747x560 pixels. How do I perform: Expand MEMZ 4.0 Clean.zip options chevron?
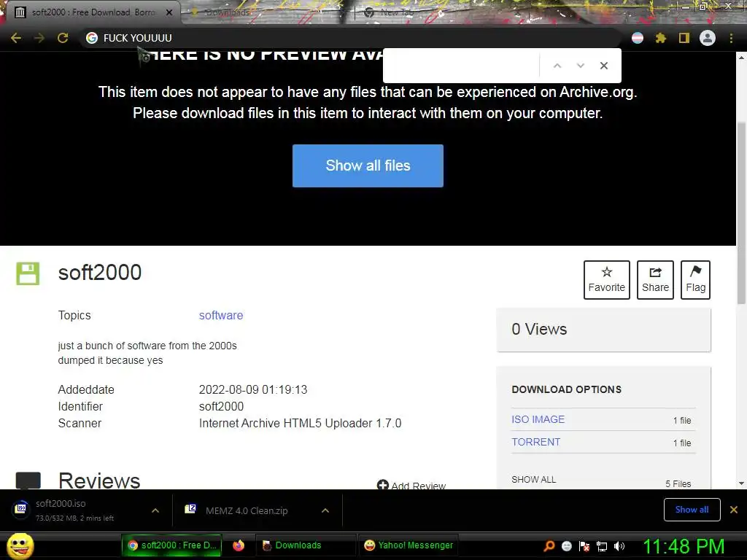pos(325,510)
